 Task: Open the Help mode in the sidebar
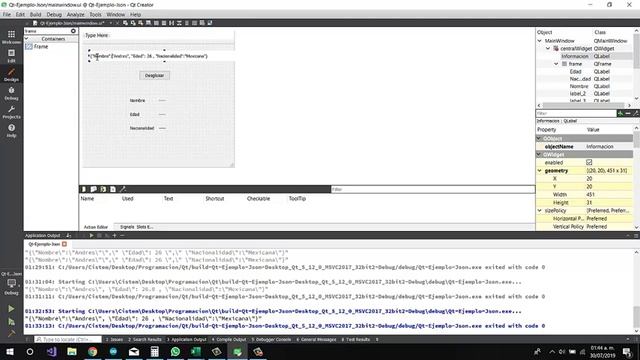click(11, 131)
